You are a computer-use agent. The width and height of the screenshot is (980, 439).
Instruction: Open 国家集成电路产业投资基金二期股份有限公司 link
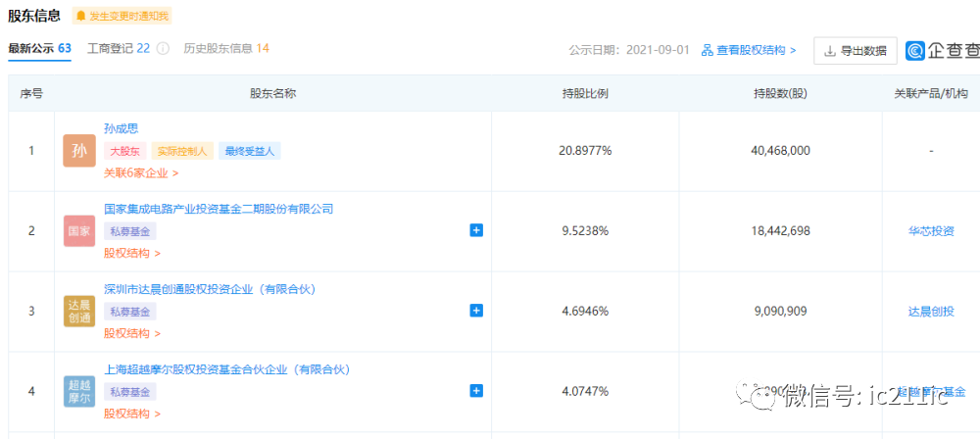click(x=219, y=209)
